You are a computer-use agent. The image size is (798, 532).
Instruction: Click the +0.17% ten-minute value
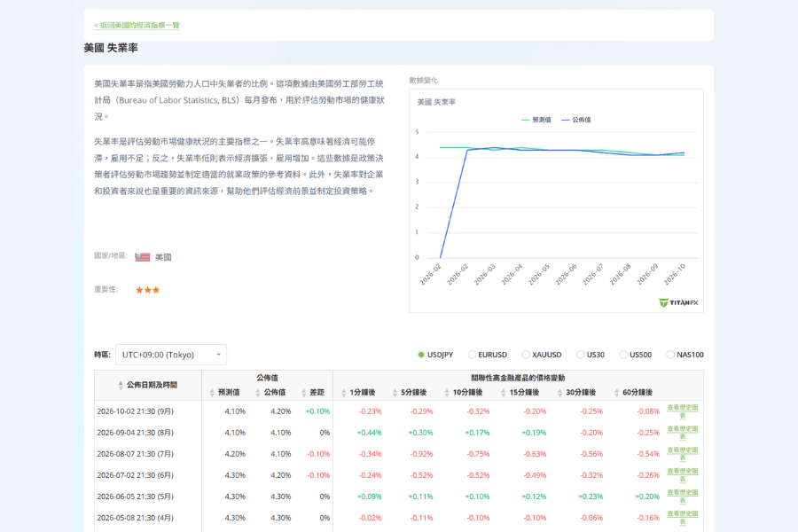click(477, 433)
